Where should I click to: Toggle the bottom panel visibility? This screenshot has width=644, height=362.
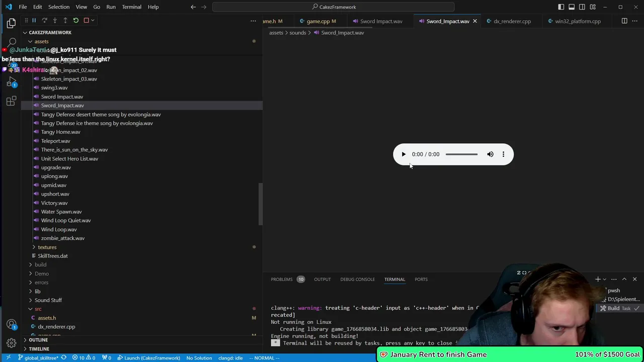pos(572,7)
